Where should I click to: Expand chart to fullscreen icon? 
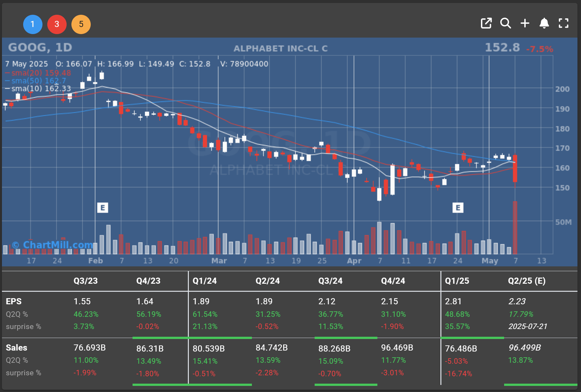pos(563,23)
